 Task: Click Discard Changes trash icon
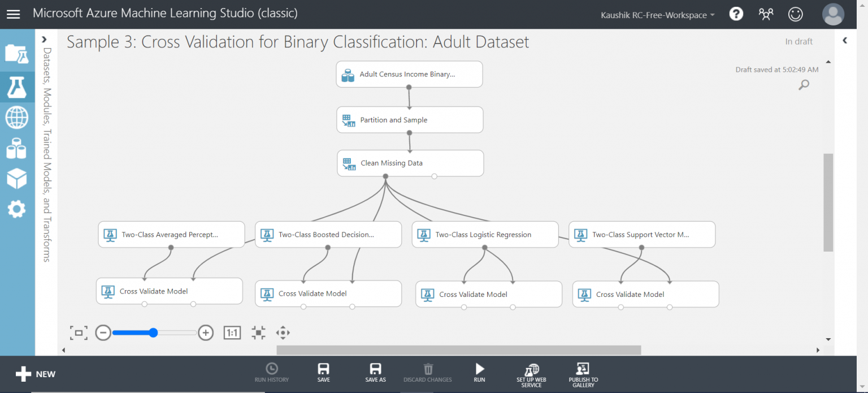pyautogui.click(x=428, y=373)
